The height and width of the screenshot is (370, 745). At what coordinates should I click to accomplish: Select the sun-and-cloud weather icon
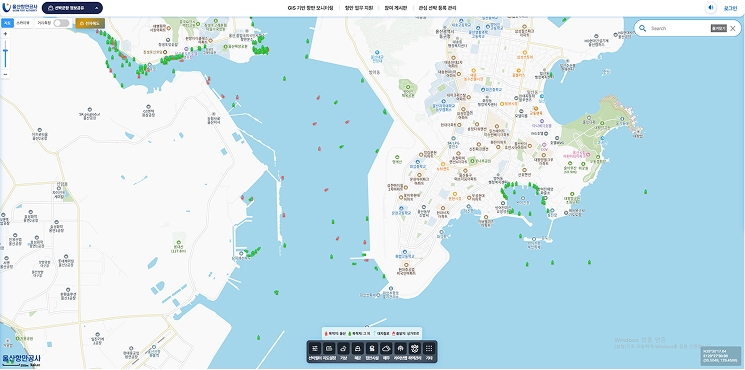(x=344, y=348)
